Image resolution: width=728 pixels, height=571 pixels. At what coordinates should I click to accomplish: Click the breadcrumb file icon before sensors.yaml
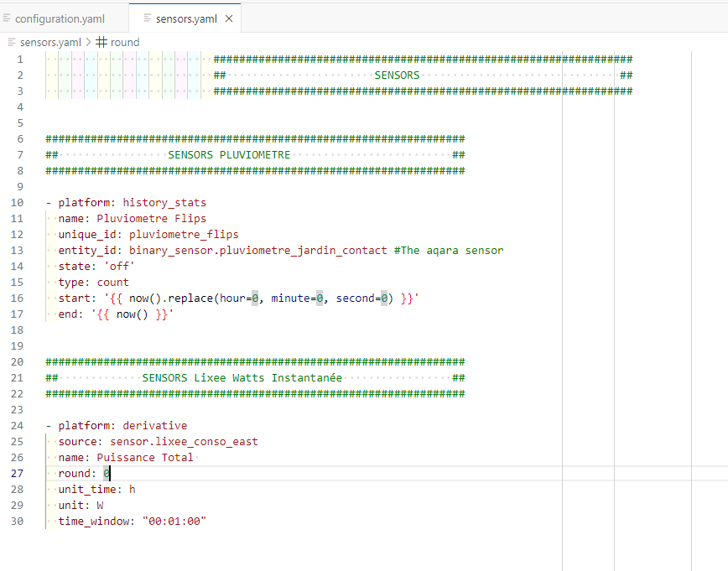tap(12, 42)
